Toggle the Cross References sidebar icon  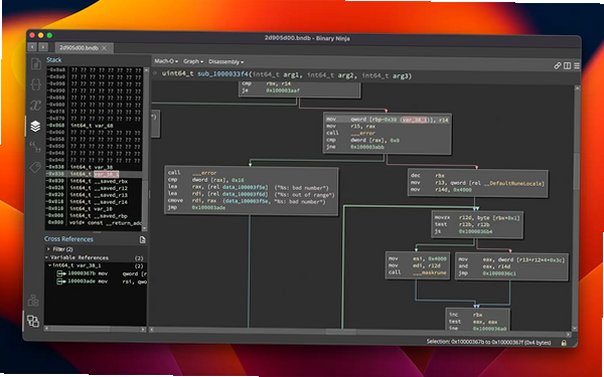tap(33, 321)
